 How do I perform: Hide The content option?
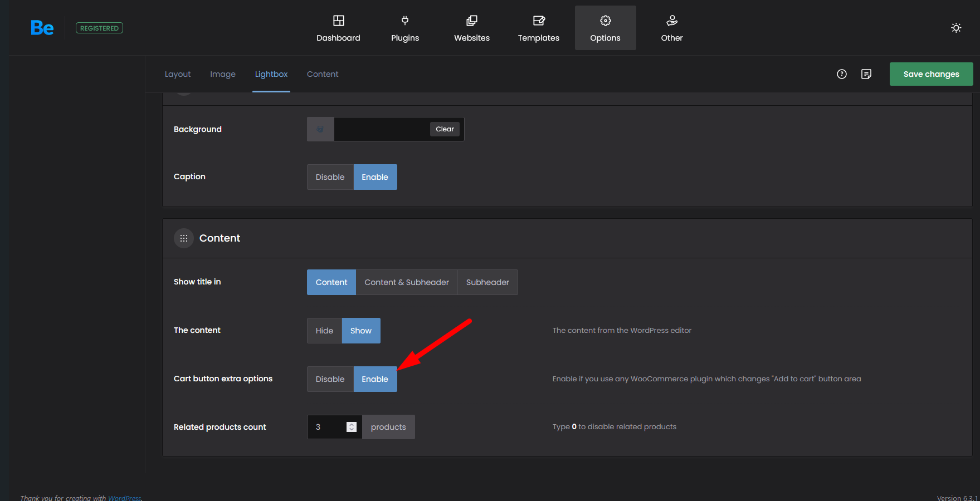tap(324, 331)
